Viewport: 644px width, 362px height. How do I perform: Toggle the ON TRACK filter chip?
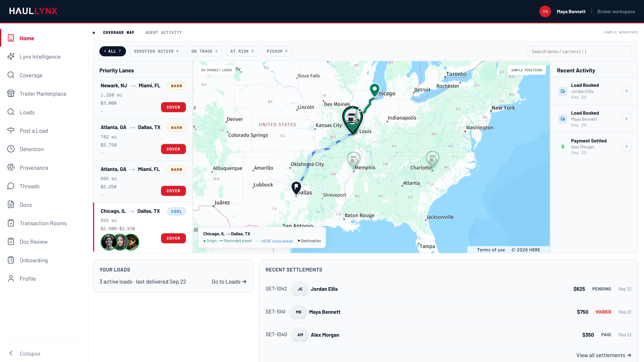tap(204, 51)
